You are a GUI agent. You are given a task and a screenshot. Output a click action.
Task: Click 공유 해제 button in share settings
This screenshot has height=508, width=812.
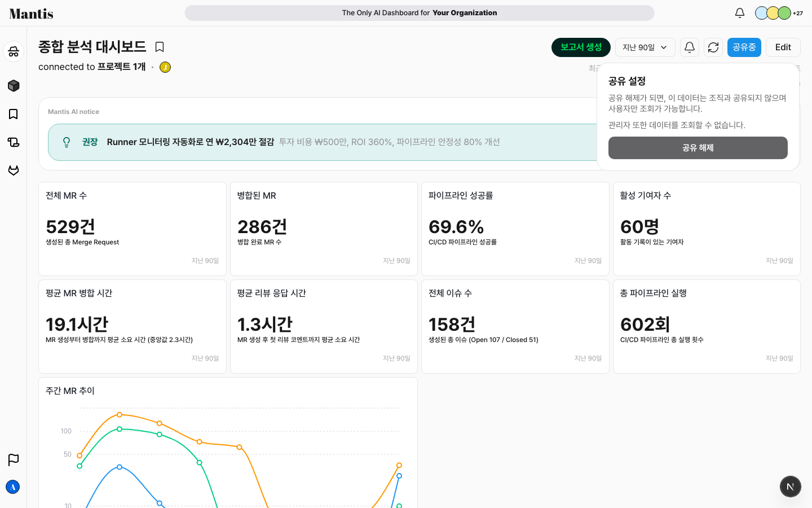point(698,148)
